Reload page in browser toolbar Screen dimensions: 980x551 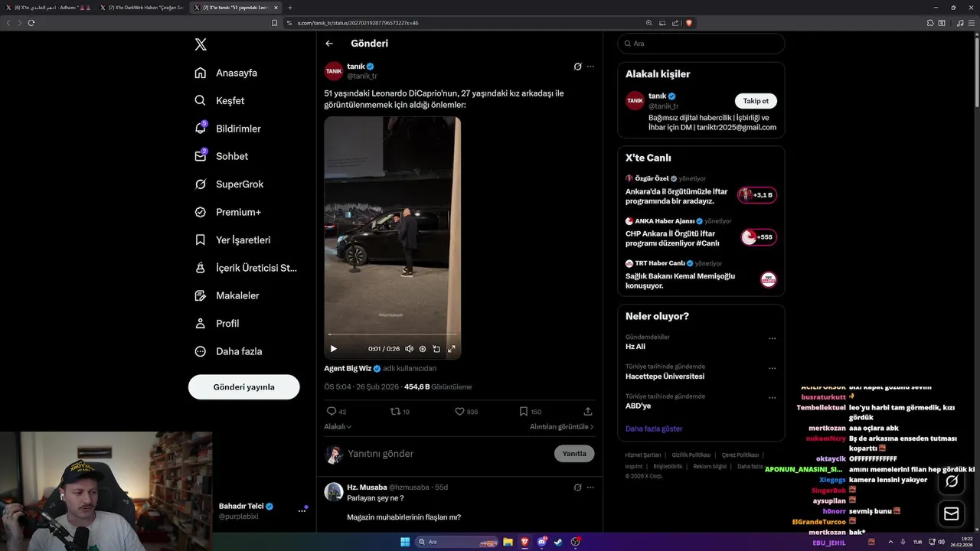(x=31, y=23)
